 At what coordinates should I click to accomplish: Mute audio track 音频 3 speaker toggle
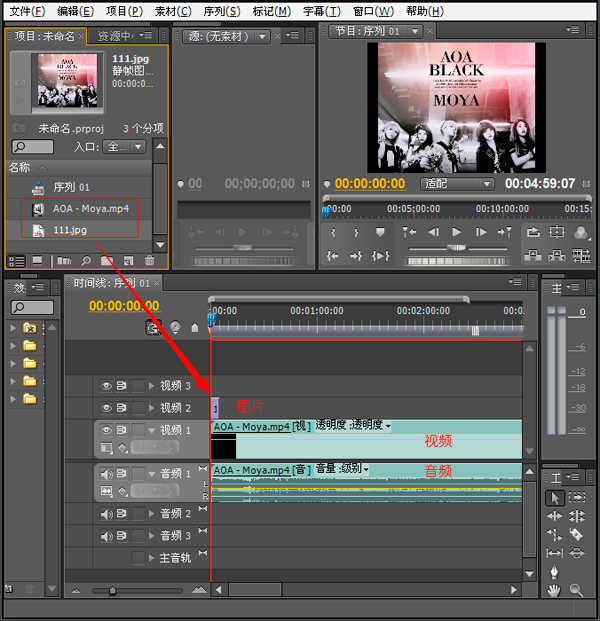[x=106, y=536]
